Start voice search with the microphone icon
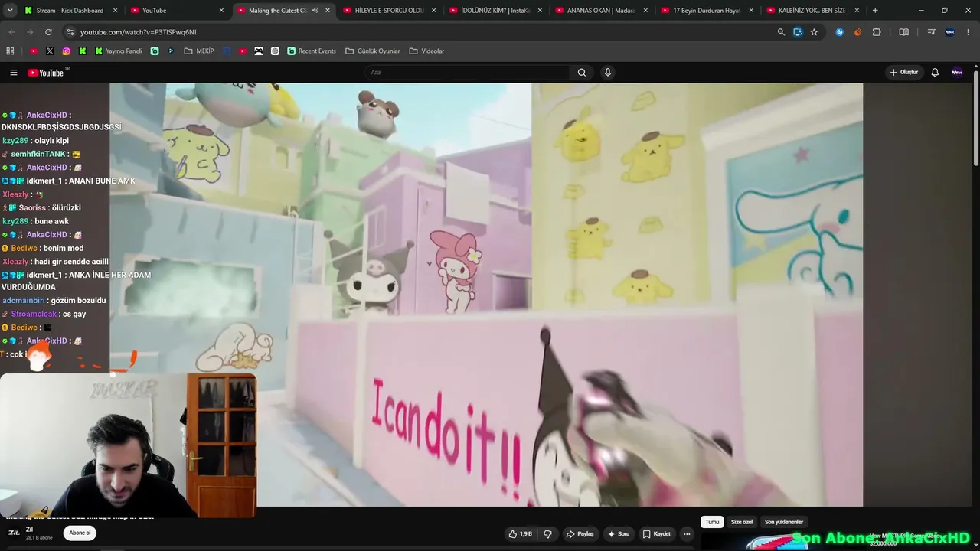The image size is (980, 551). coord(608,73)
